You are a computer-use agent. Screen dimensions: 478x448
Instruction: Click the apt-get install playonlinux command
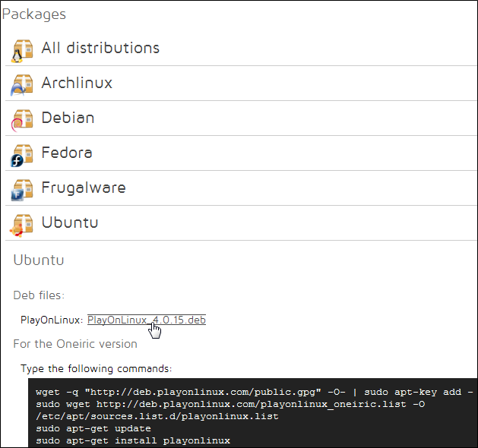pos(133,440)
